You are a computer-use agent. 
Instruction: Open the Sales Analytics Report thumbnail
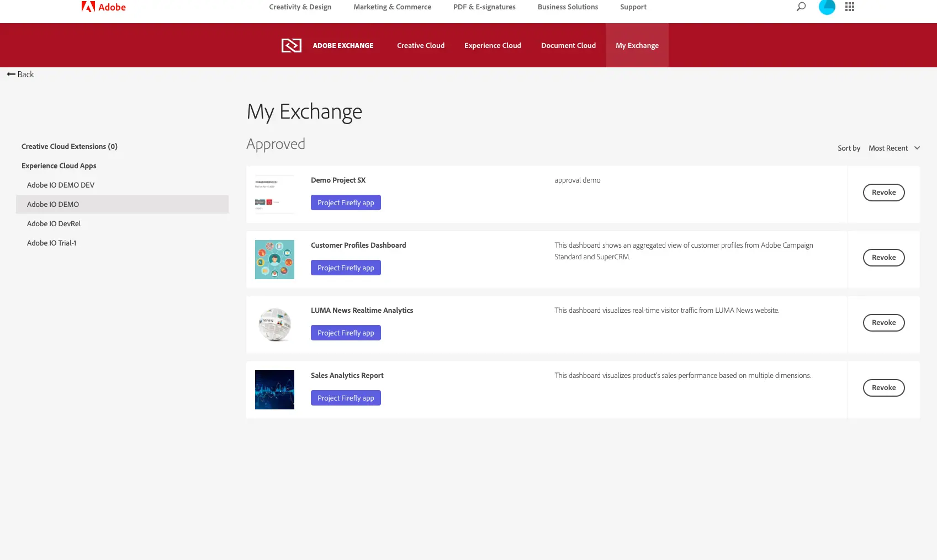click(x=274, y=390)
